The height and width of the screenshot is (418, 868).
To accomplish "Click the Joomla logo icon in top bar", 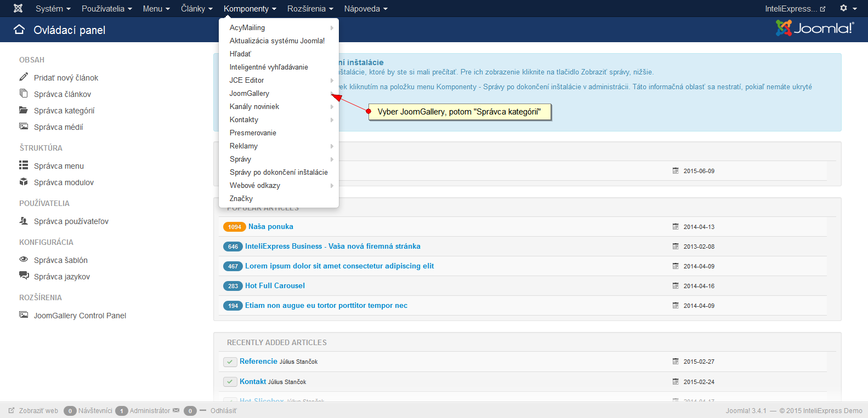I will pyautogui.click(x=18, y=8).
